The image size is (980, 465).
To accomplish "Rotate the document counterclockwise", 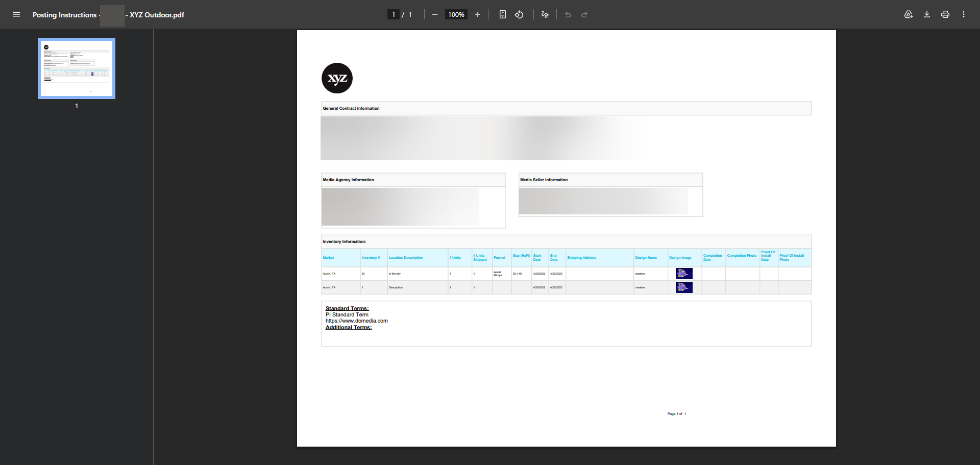I will [x=519, y=14].
